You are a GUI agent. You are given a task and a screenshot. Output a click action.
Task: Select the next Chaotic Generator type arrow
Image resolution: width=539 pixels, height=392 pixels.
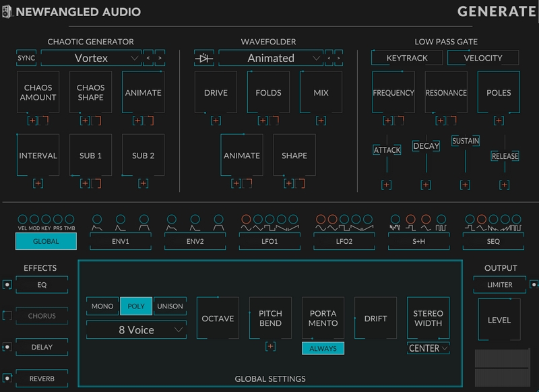[x=160, y=58]
